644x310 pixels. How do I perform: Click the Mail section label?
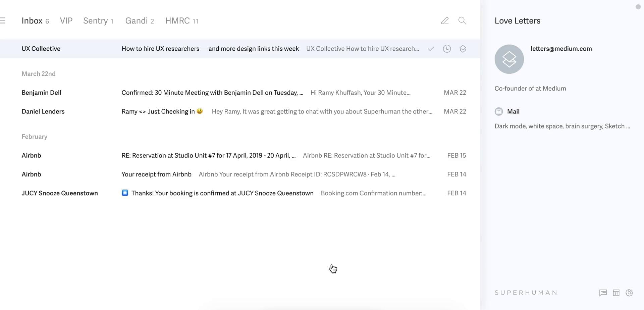(x=513, y=111)
